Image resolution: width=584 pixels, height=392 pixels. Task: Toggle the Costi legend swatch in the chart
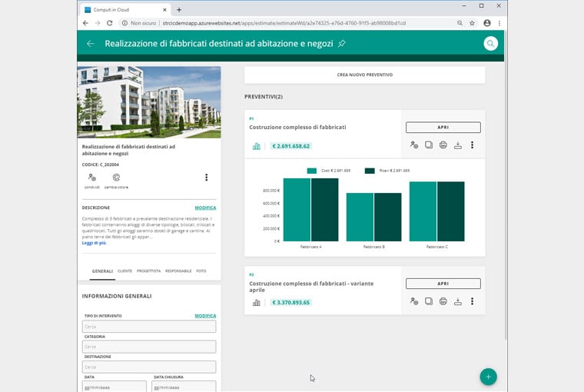pos(312,171)
